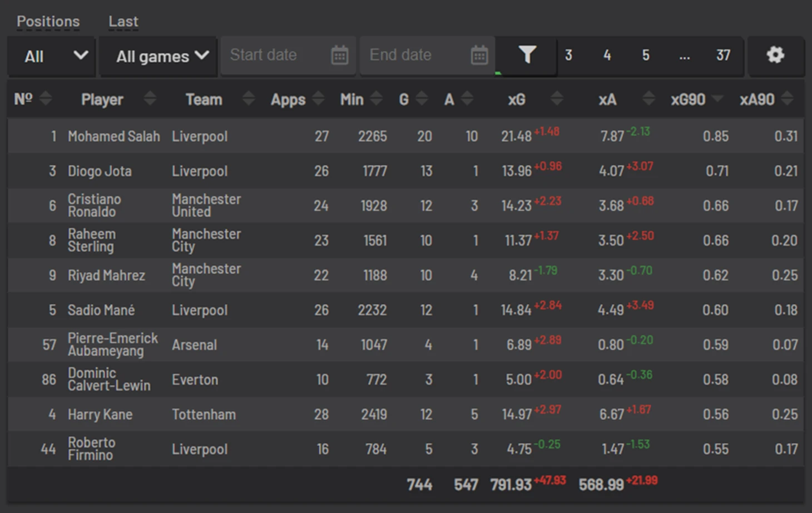
Task: Open the table settings gear
Action: 775,55
